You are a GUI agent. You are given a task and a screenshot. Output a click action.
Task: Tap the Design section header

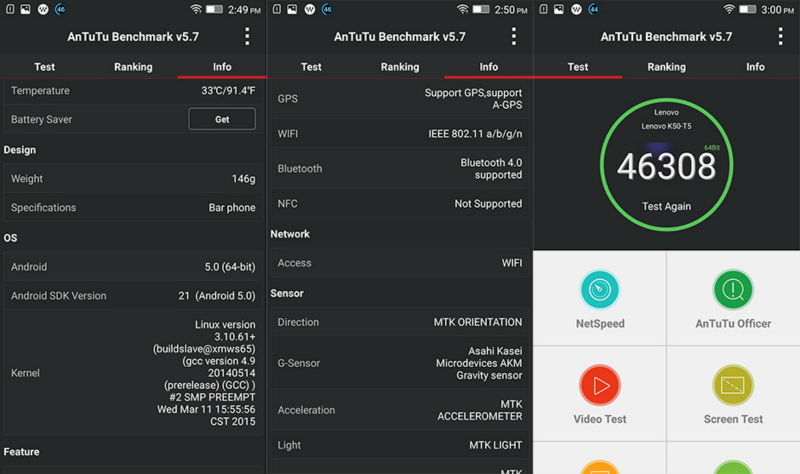click(x=19, y=150)
